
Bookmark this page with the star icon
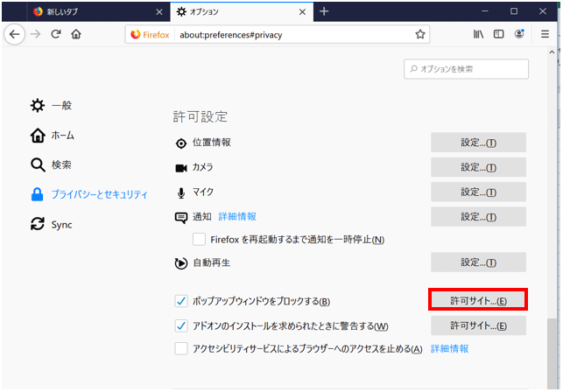(x=420, y=34)
